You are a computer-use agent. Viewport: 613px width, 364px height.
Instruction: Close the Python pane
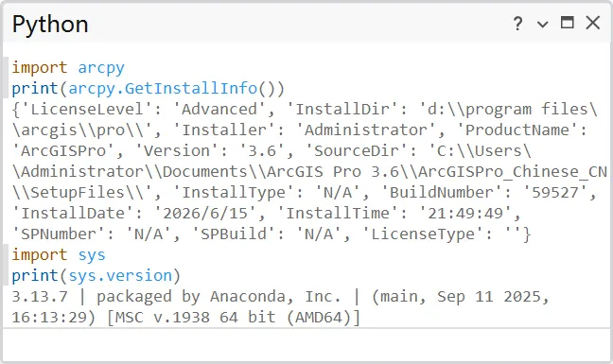pos(593,23)
